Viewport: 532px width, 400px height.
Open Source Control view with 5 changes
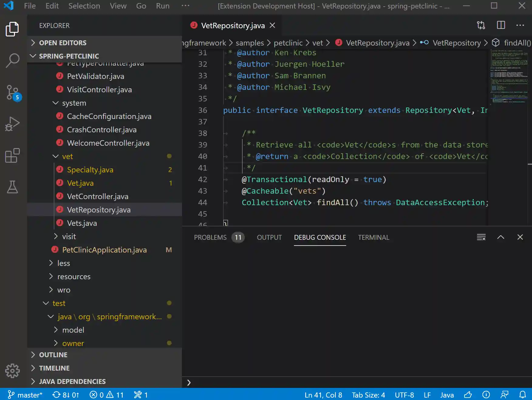[x=12, y=93]
